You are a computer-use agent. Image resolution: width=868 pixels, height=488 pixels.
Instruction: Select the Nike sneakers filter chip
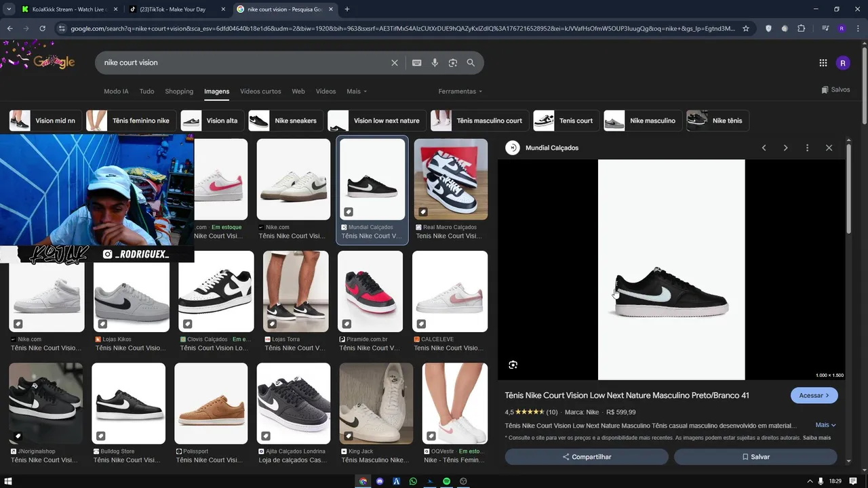point(286,121)
